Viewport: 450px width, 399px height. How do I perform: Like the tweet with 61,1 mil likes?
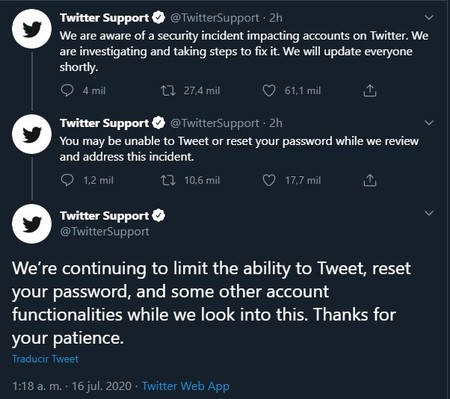[269, 90]
